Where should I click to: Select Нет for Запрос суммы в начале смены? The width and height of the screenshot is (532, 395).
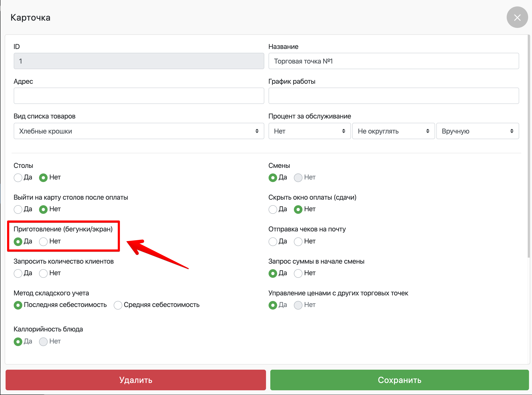point(298,273)
